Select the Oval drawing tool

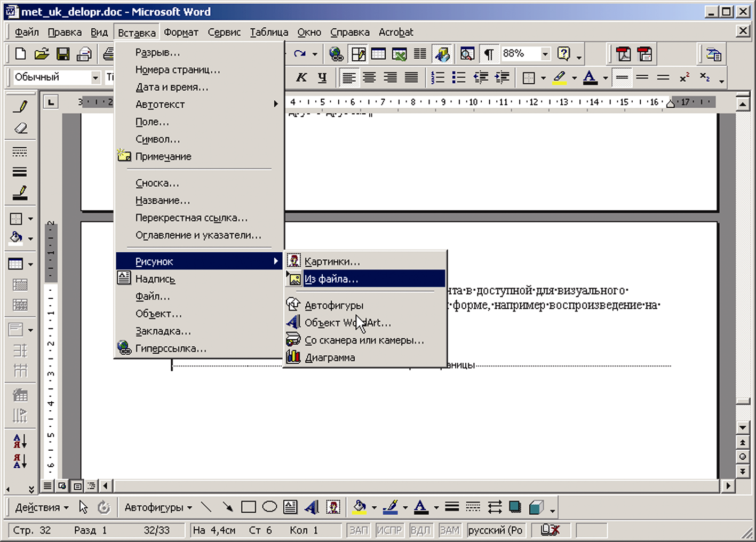[x=269, y=507]
